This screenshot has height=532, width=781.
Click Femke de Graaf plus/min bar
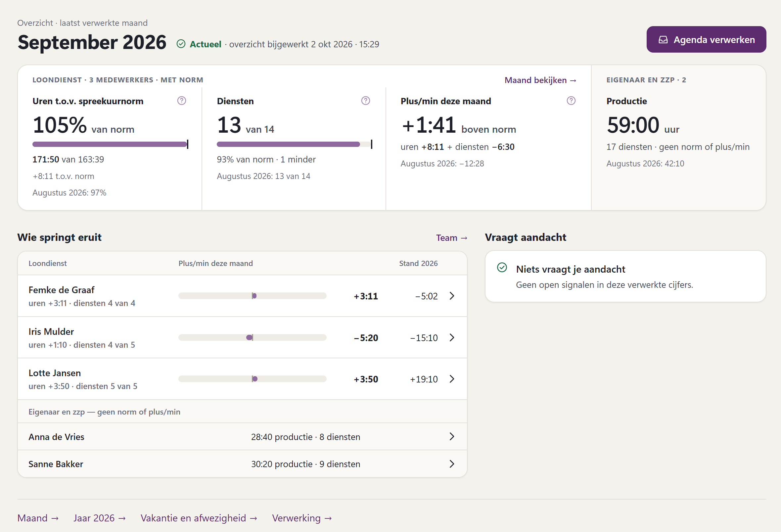[253, 296]
